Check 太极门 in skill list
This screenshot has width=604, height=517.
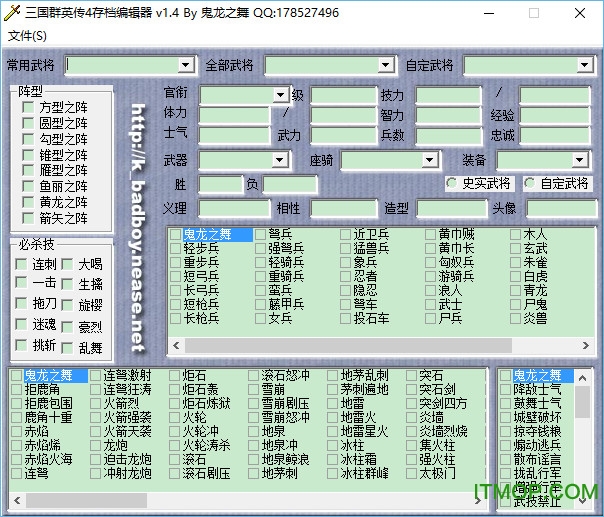411,473
